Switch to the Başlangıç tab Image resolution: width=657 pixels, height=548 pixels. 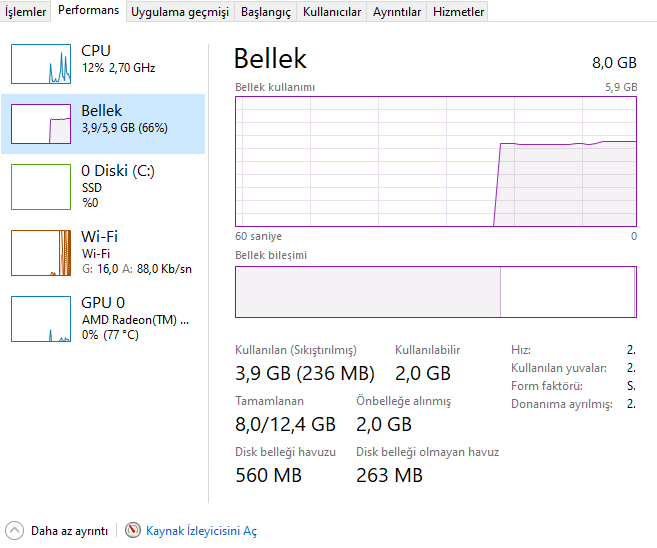point(266,12)
